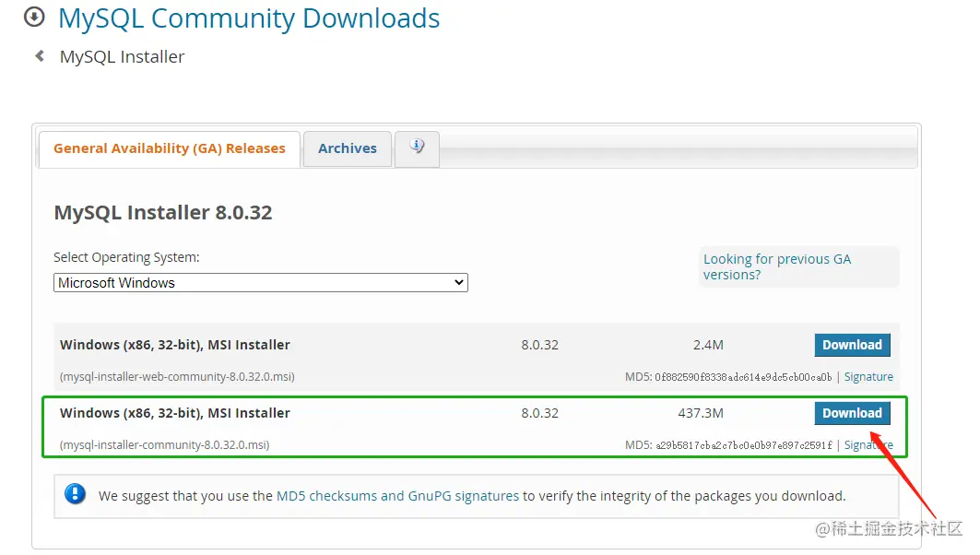Click filename mysql-installer-web-community-8.0.32.0.msi

177,377
